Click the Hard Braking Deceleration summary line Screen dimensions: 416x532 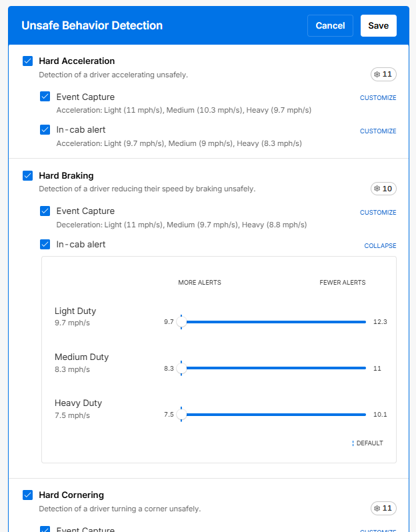pyautogui.click(x=181, y=225)
